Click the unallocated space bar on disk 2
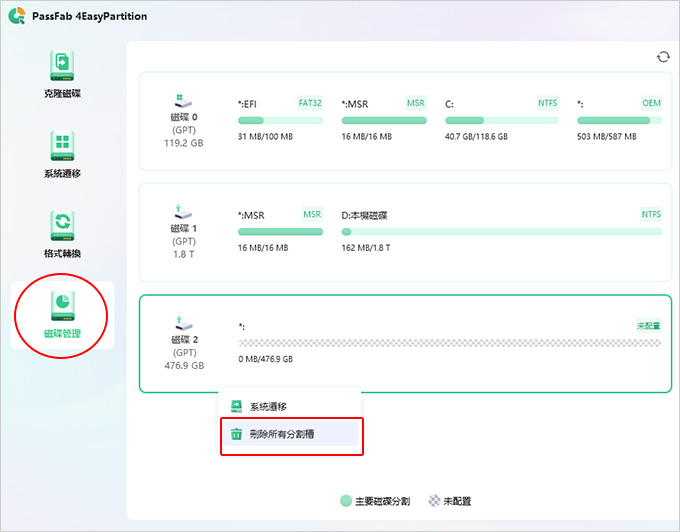The width and height of the screenshot is (680, 532). [x=450, y=343]
